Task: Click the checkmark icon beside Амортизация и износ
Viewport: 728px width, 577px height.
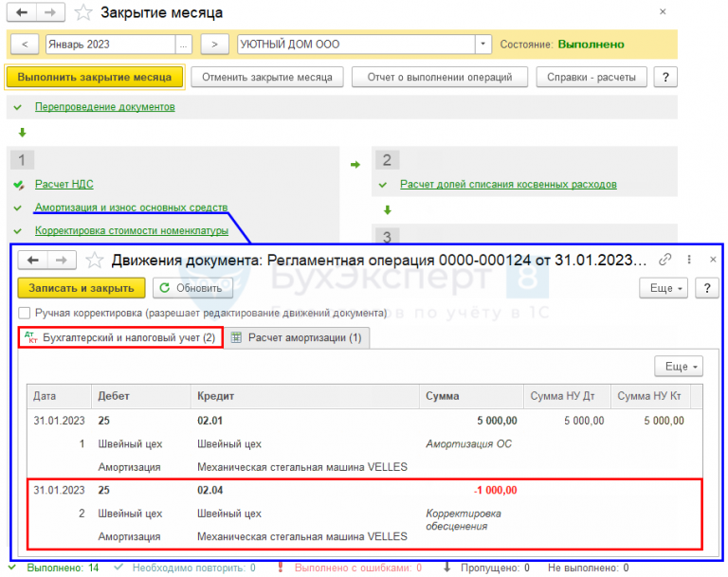Action: coord(18,207)
